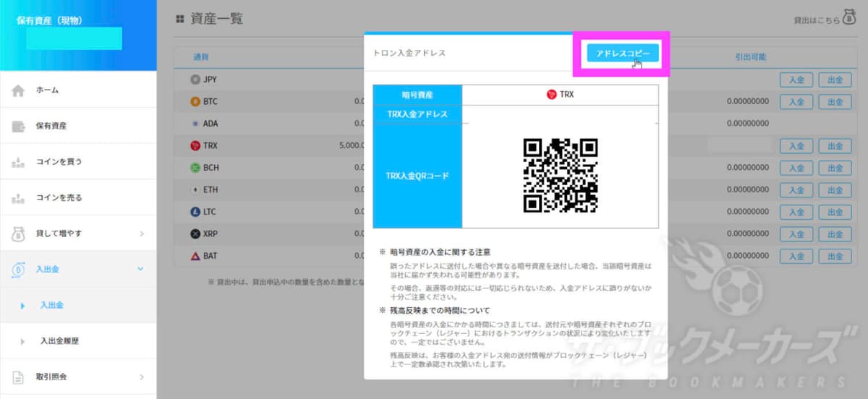Select the ADA coin icon
The image size is (868, 399).
pyautogui.click(x=195, y=124)
